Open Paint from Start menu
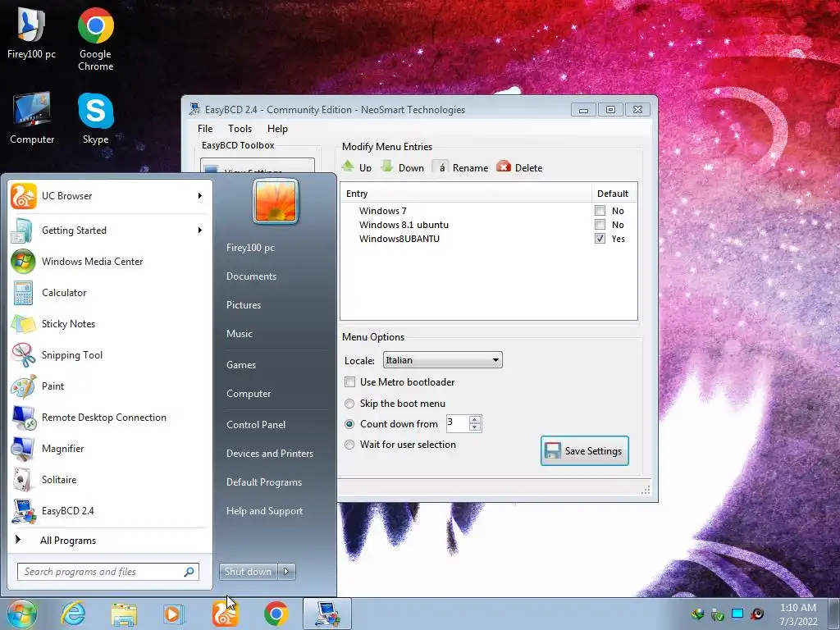Screen dimensions: 840x630 [x=110, y=386]
